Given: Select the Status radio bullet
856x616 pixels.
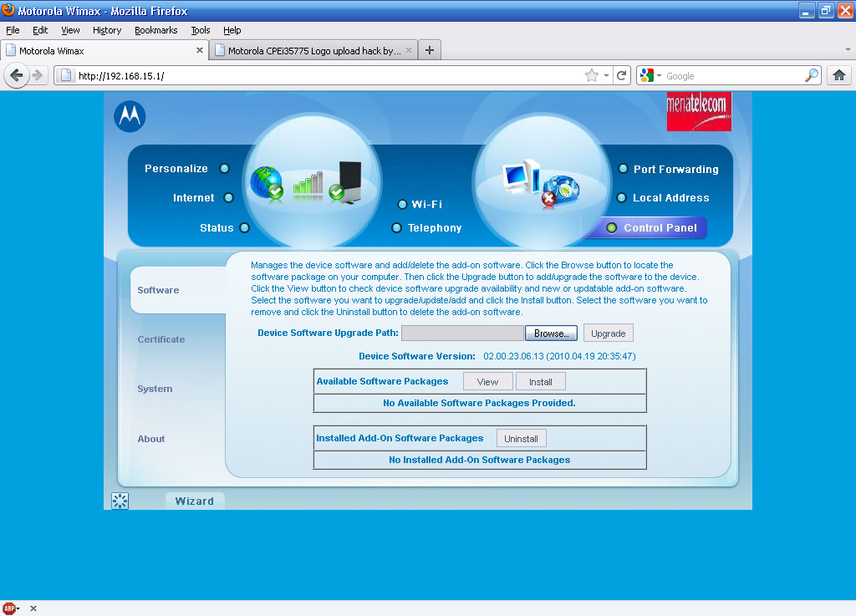Looking at the screenshot, I should tap(245, 227).
